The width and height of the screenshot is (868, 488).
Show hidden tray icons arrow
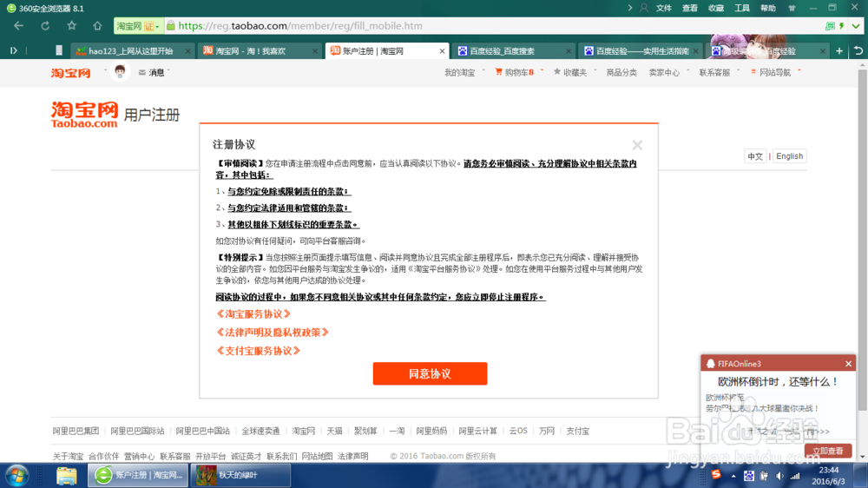point(733,476)
